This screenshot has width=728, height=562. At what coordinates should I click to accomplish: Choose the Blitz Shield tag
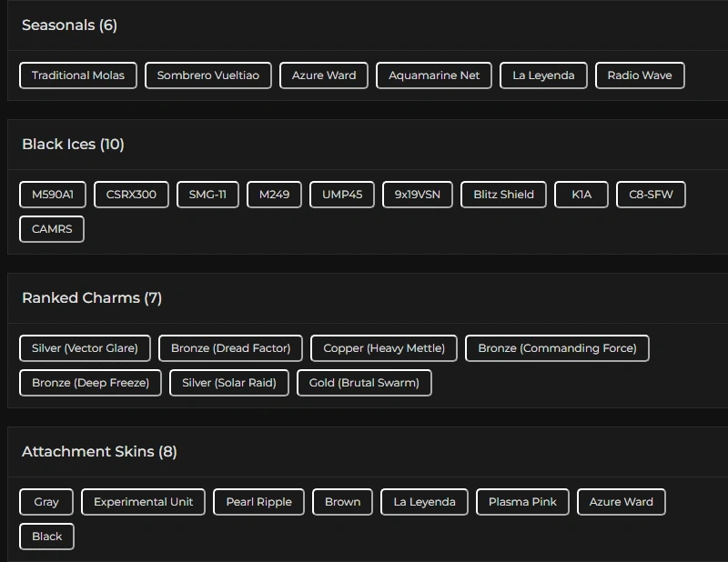point(504,195)
